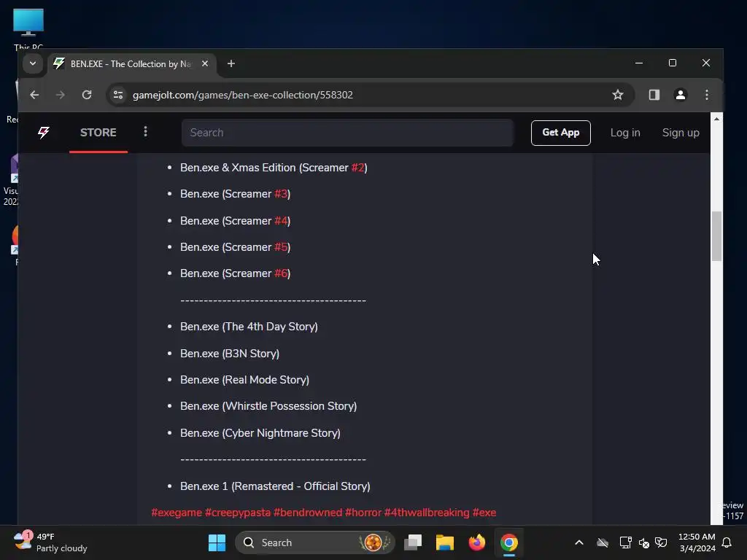This screenshot has width=747, height=560.
Task: Close the BEN.EXE tab
Action: 205,63
